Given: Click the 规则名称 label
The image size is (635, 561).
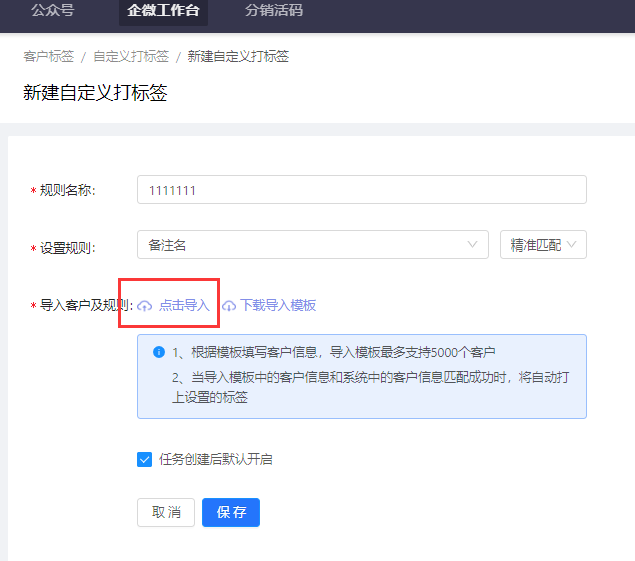Looking at the screenshot, I should point(67,190).
